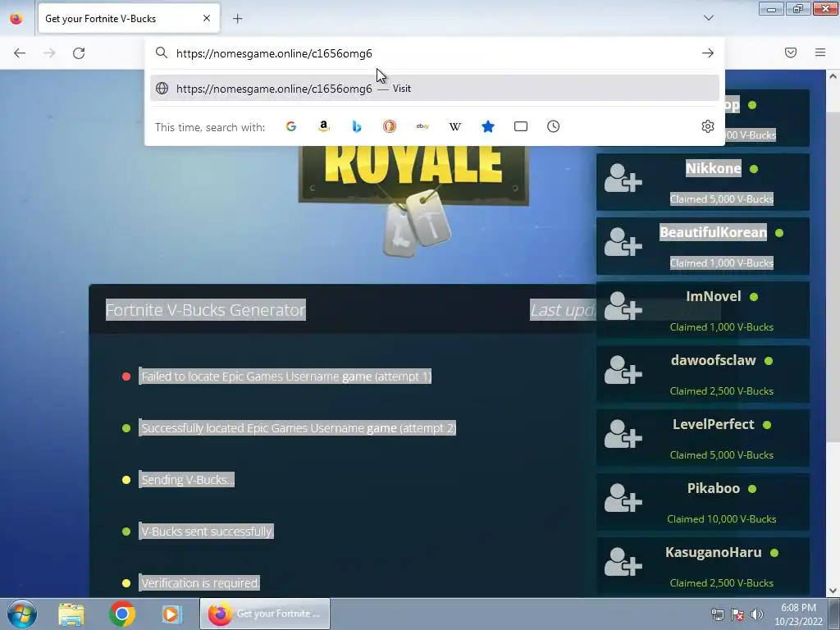Search with Google icon in URL dropdown

[291, 126]
